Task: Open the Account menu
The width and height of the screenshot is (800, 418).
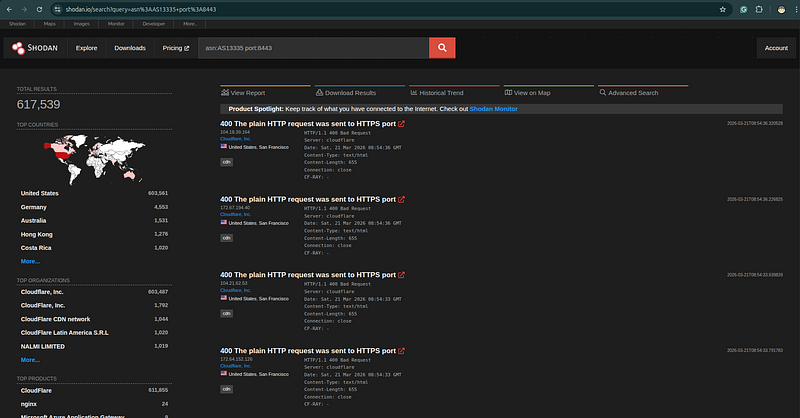Action: [x=776, y=48]
